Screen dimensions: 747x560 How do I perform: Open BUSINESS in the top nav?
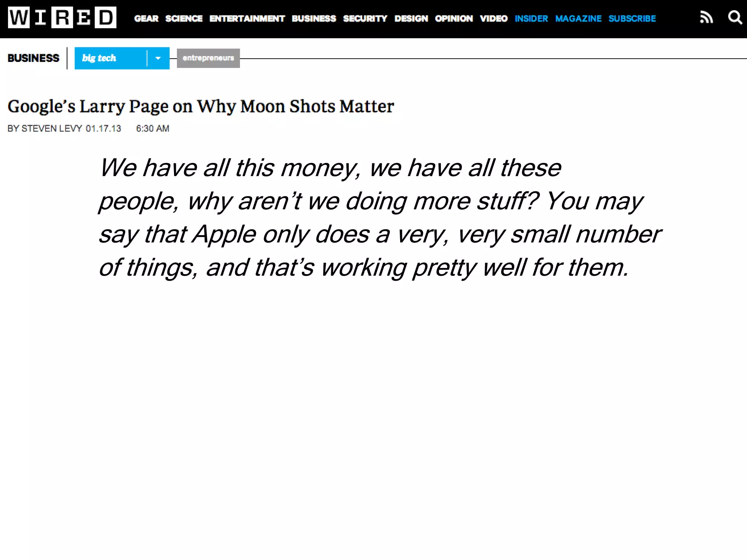(314, 19)
